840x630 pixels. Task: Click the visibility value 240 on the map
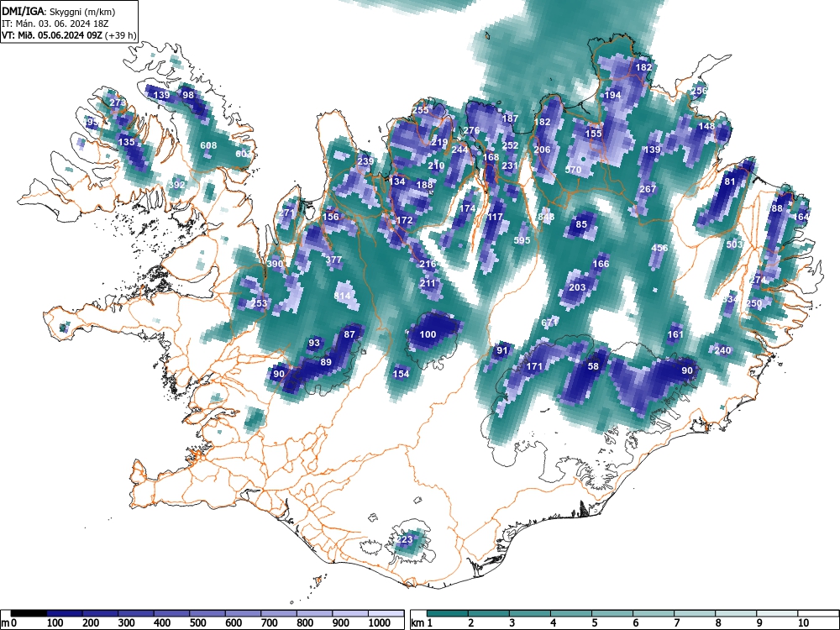tap(722, 350)
